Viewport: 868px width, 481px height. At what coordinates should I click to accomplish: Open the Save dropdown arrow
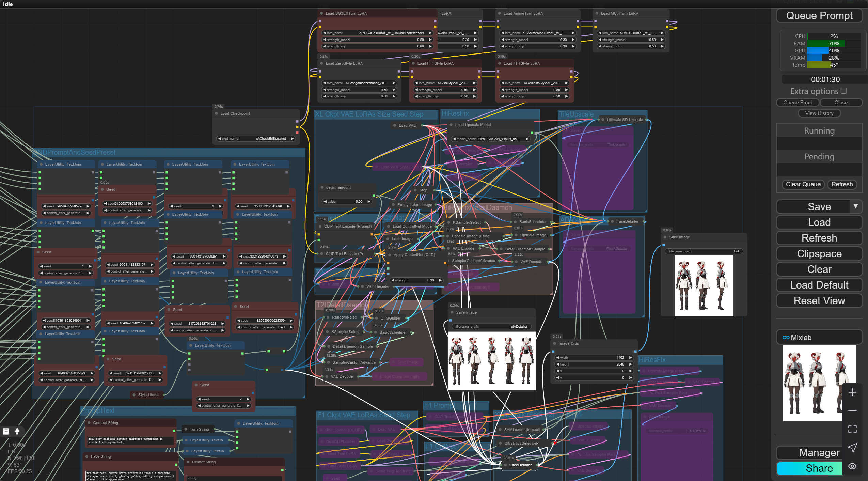tap(855, 206)
